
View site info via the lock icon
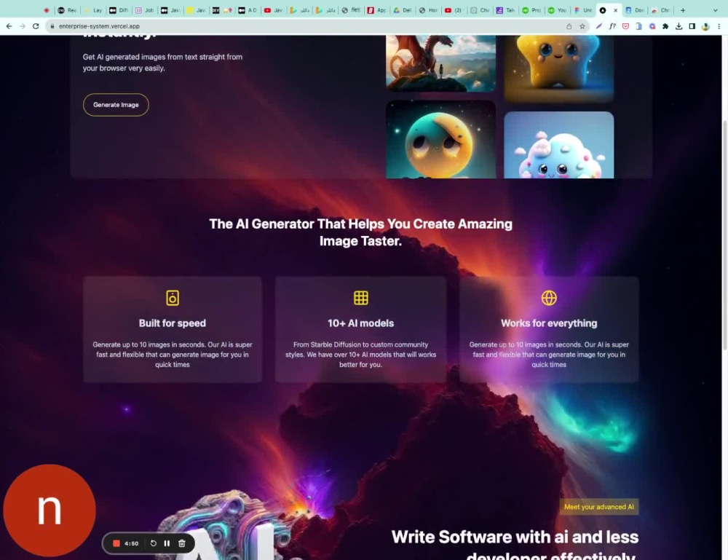click(x=52, y=26)
